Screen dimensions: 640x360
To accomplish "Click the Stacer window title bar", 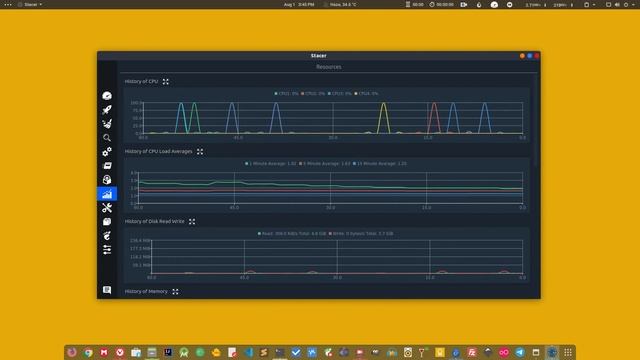I will pyautogui.click(x=318, y=56).
